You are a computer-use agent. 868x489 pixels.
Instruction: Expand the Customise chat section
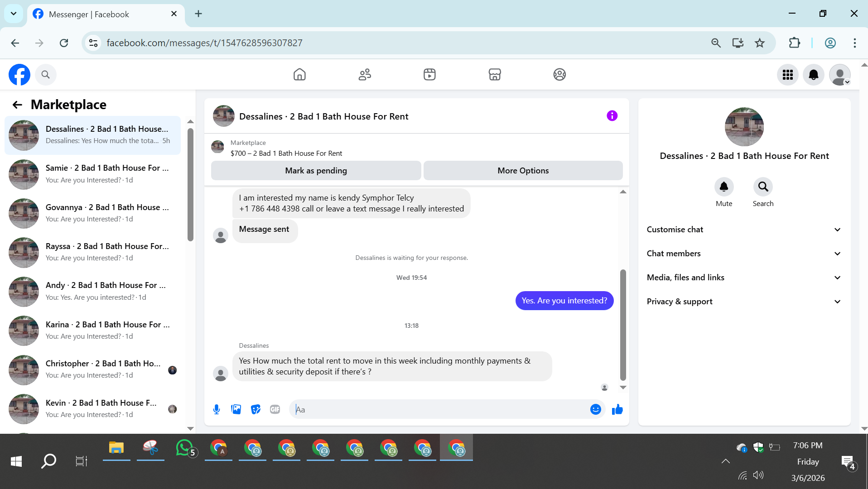pos(744,230)
